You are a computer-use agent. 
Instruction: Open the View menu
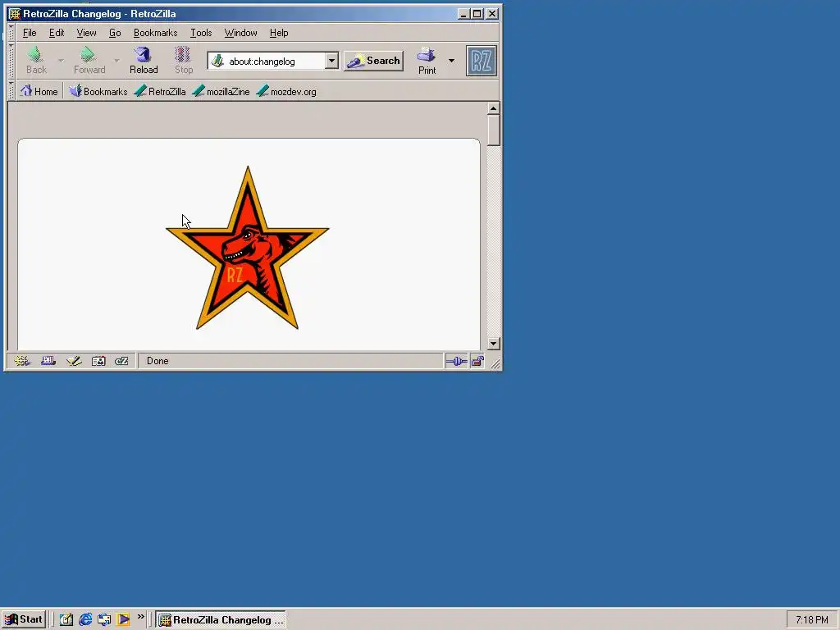tap(86, 33)
